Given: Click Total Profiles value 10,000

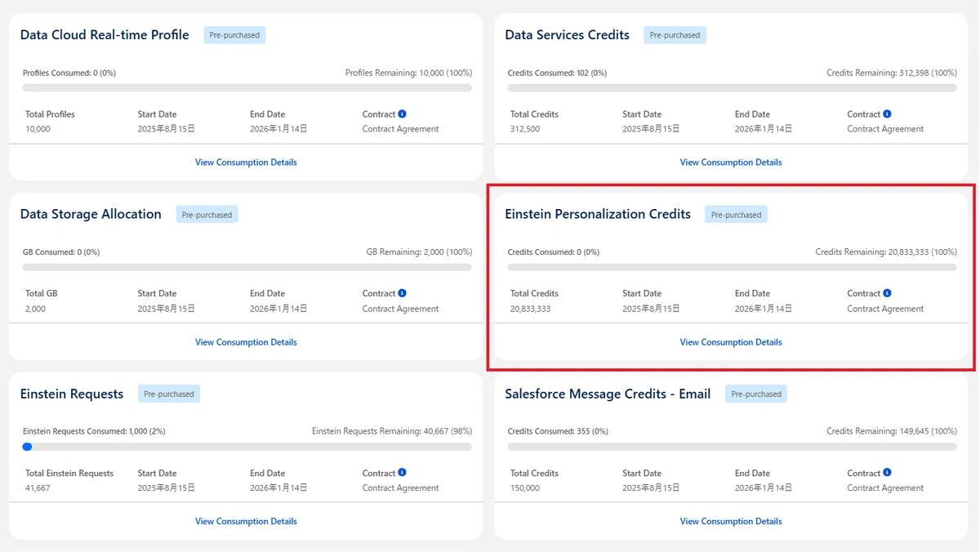Looking at the screenshot, I should click(x=38, y=129).
